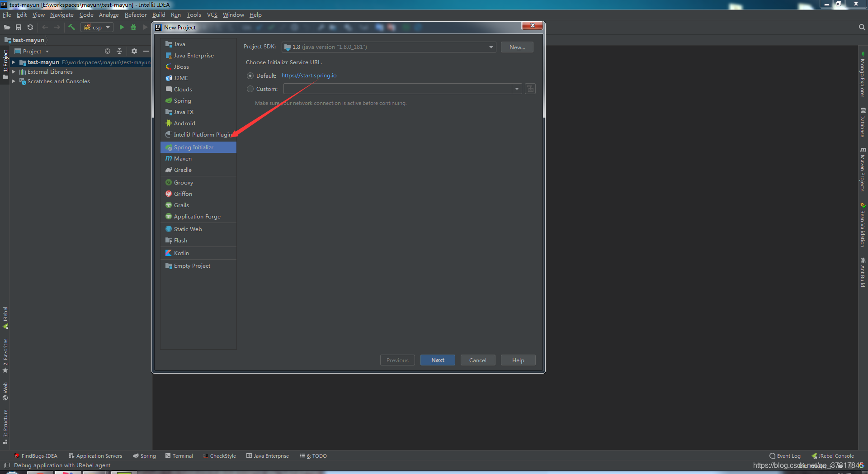Open the Structure tool window tab

(5, 427)
